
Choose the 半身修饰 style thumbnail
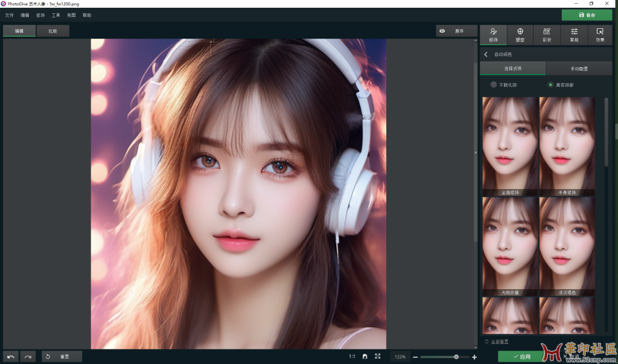567,146
